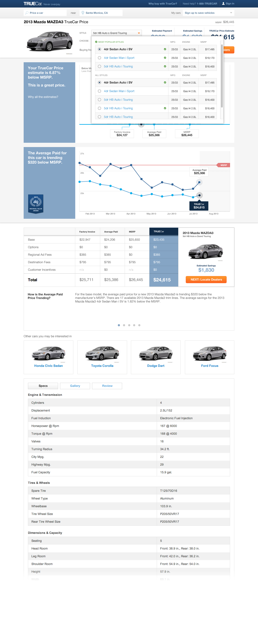Select the All Styles 4dr Sedan Auto i SV radio button
This screenshot has height=644, width=258.
tap(100, 82)
